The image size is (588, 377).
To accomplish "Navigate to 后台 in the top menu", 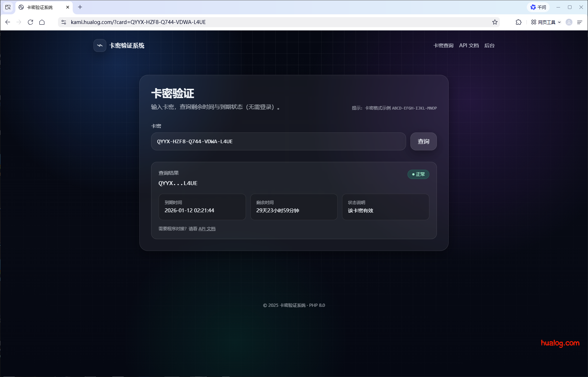I will tap(489, 45).
